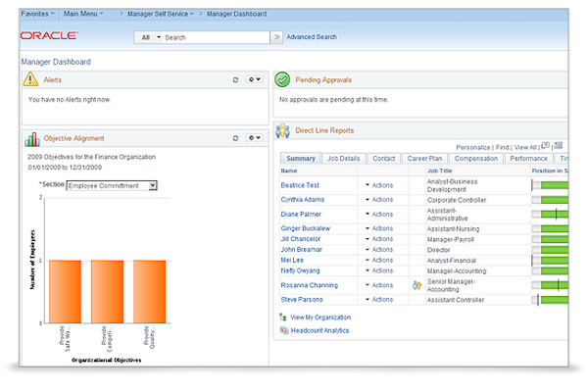
Task: Click the Headcount Analytics icon
Action: [x=284, y=330]
